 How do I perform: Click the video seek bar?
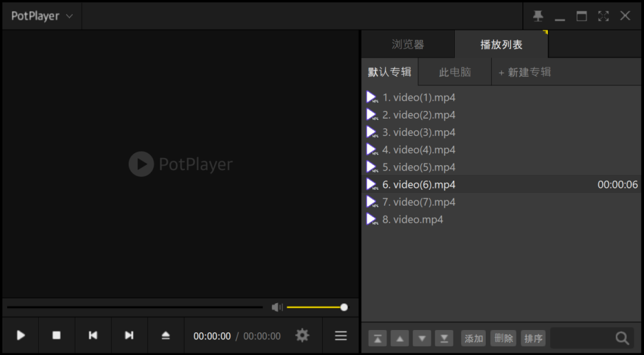(x=135, y=307)
